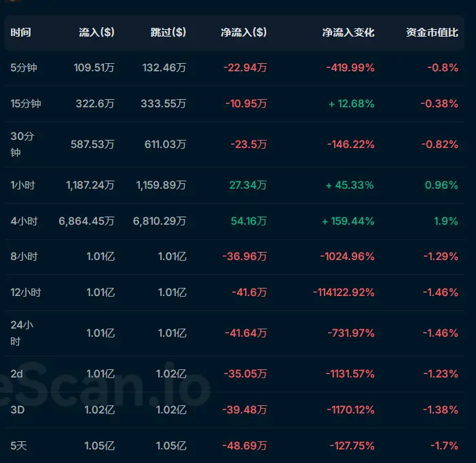This screenshot has height=463, width=476.
Task: Sort by 流入($) column header
Action: click(96, 32)
